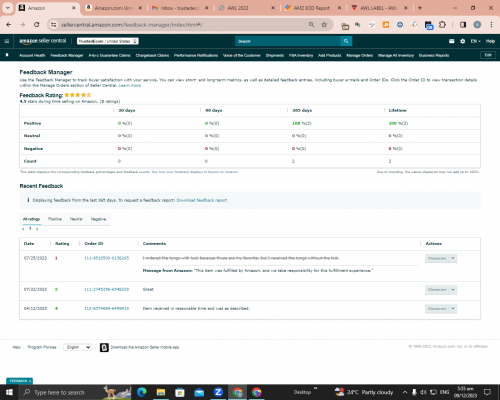
Task: Click Download feedback report link
Action: pyautogui.click(x=202, y=200)
